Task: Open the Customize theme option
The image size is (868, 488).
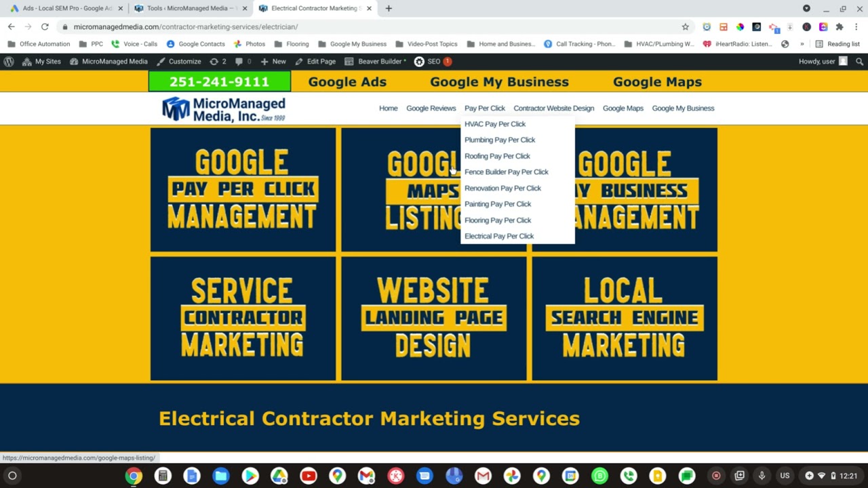Action: [x=178, y=61]
